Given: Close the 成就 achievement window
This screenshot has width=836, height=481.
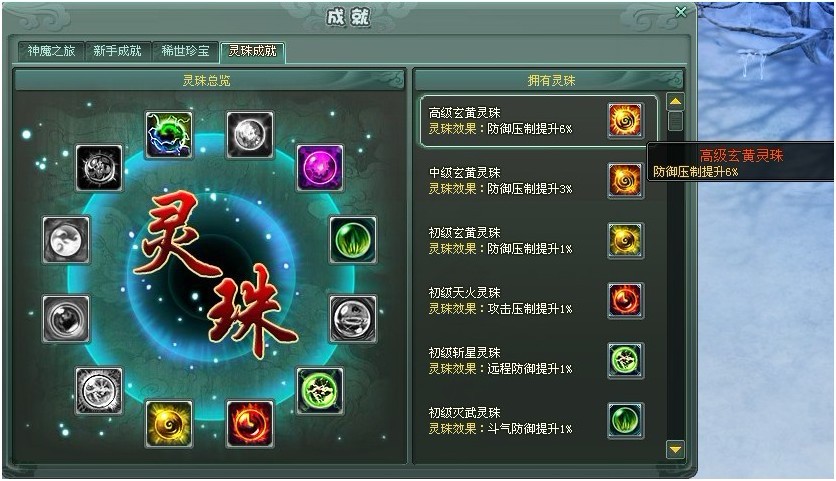Looking at the screenshot, I should point(681,12).
